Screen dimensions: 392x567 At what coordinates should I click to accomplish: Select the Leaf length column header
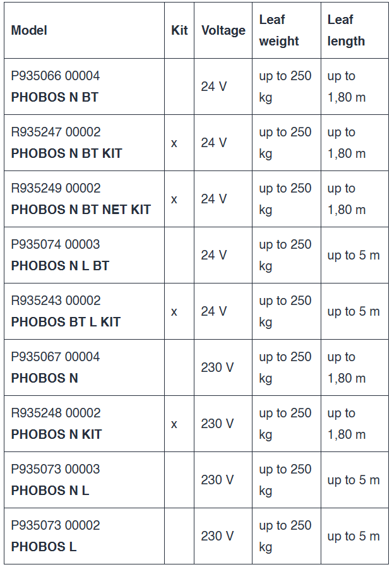tap(346, 30)
